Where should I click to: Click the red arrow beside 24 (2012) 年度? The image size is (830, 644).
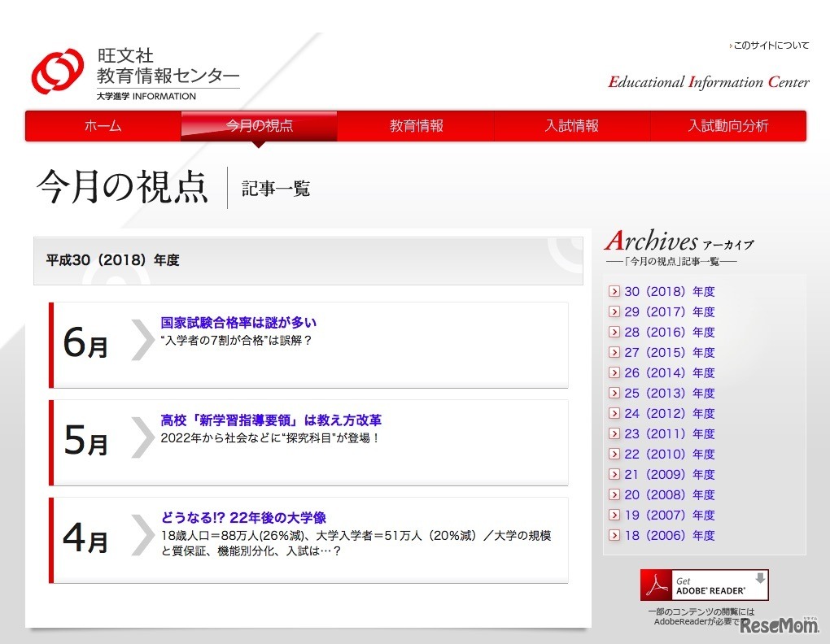tap(614, 413)
